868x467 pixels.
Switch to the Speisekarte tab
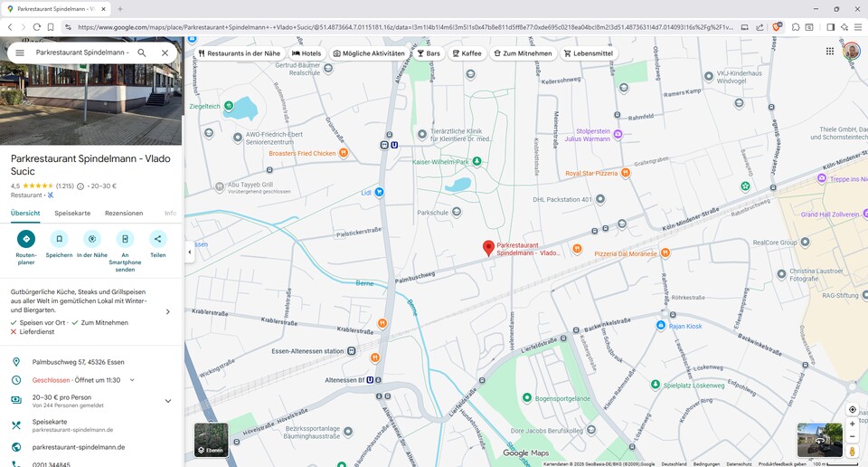click(72, 214)
